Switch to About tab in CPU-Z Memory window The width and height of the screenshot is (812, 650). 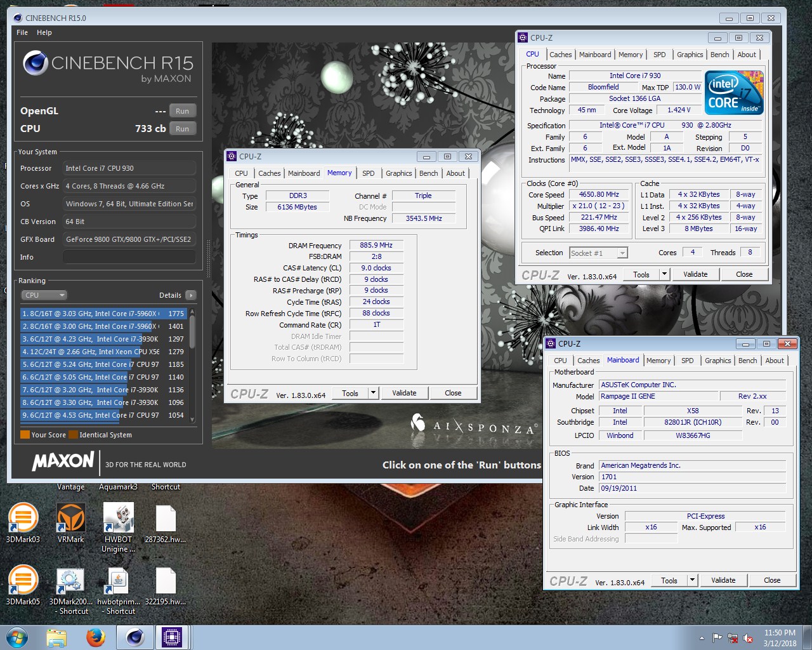click(x=455, y=173)
